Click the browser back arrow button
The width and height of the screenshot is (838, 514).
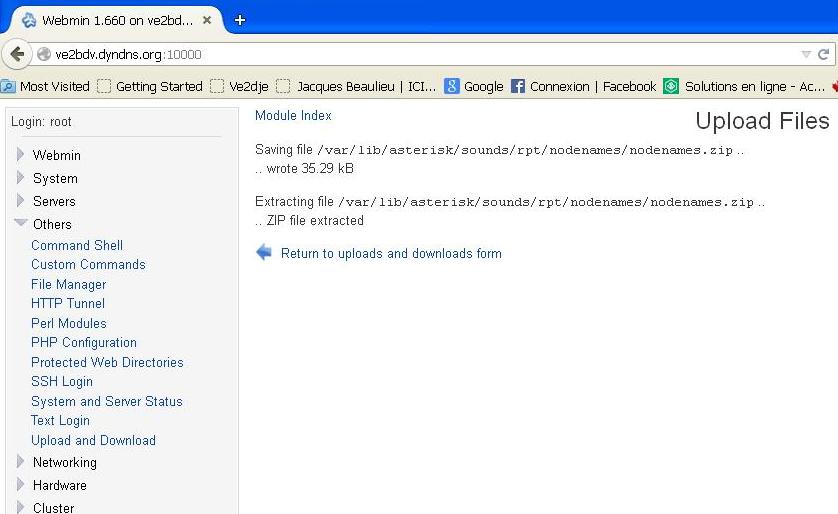[x=16, y=54]
